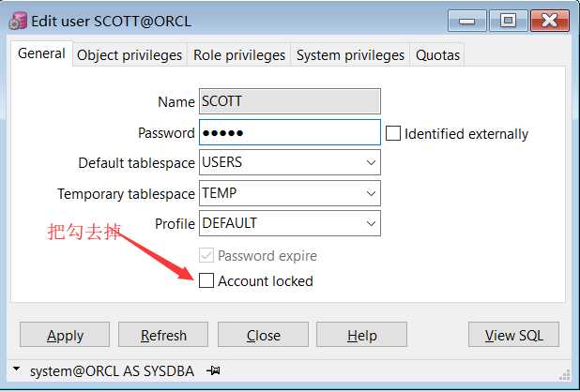Enable the Identified externally checkbox
Screen dimensions: 580x392
pos(393,133)
